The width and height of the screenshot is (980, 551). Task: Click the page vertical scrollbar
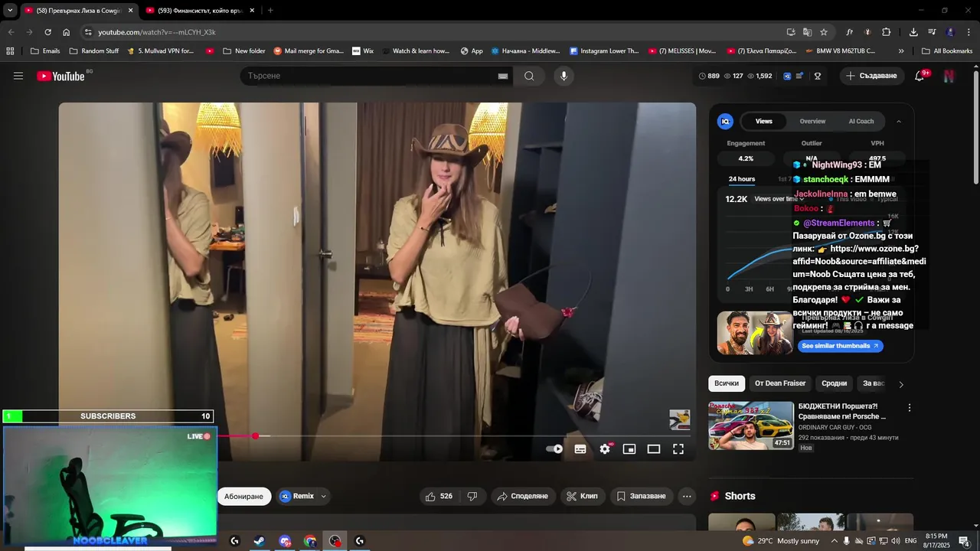click(975, 126)
